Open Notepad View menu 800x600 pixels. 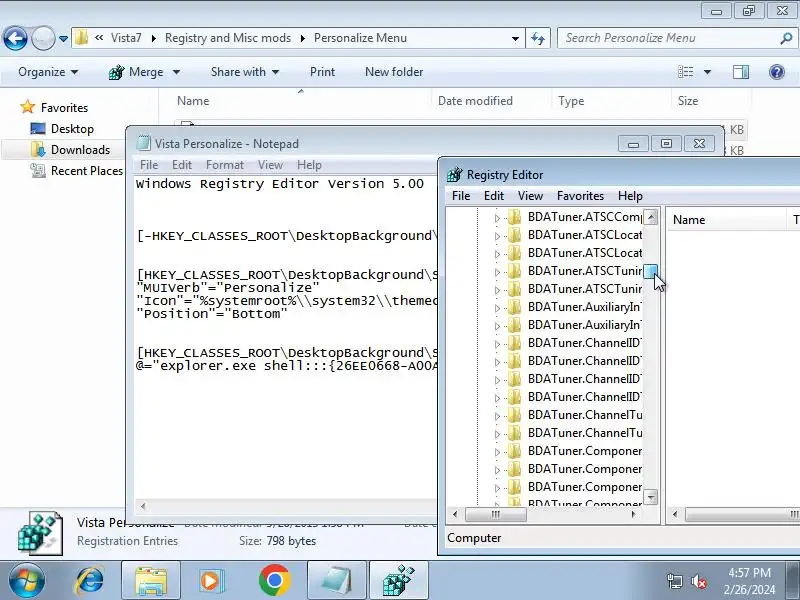tap(270, 165)
